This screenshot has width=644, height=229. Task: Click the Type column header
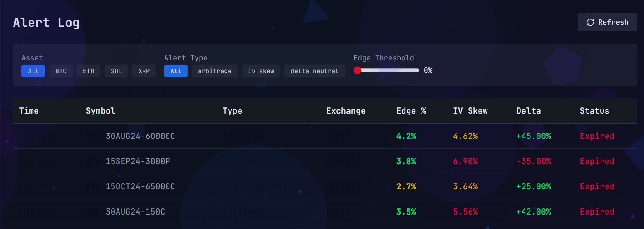coord(232,111)
